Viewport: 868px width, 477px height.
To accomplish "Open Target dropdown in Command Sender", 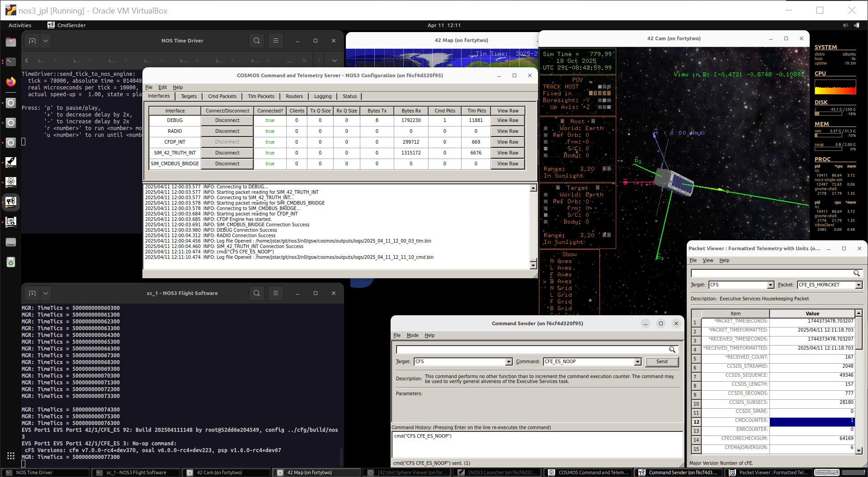I will (509, 361).
